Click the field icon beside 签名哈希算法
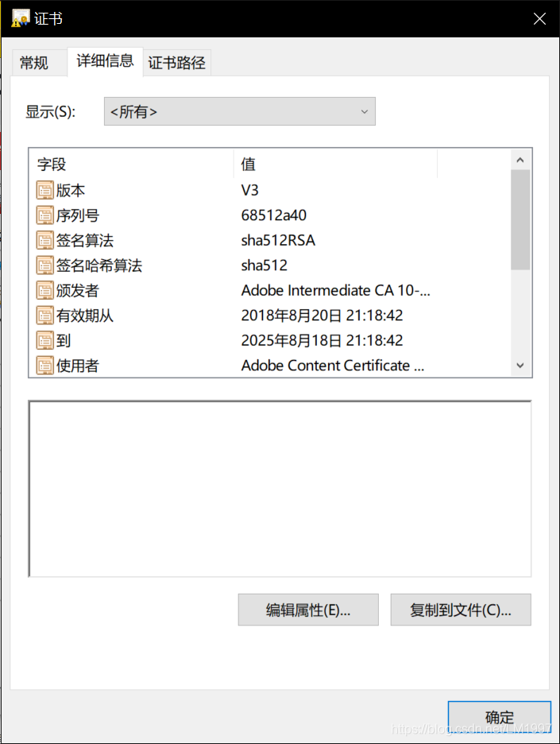560x744 pixels. pyautogui.click(x=45, y=265)
